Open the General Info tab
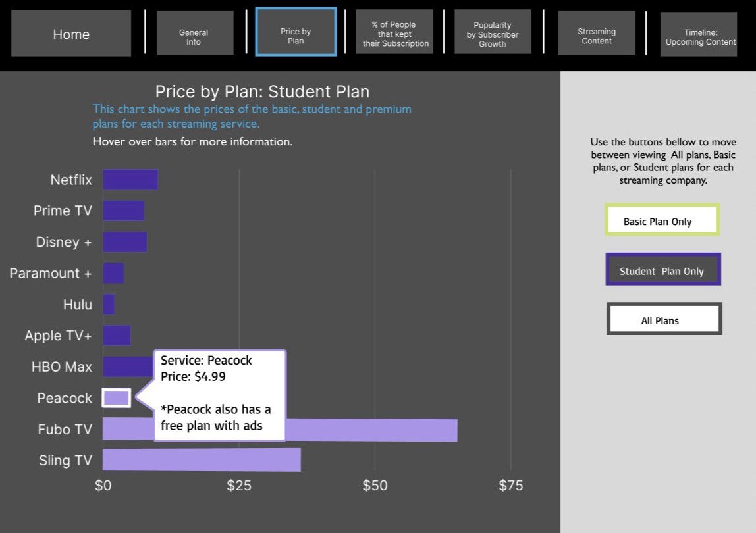 [195, 33]
